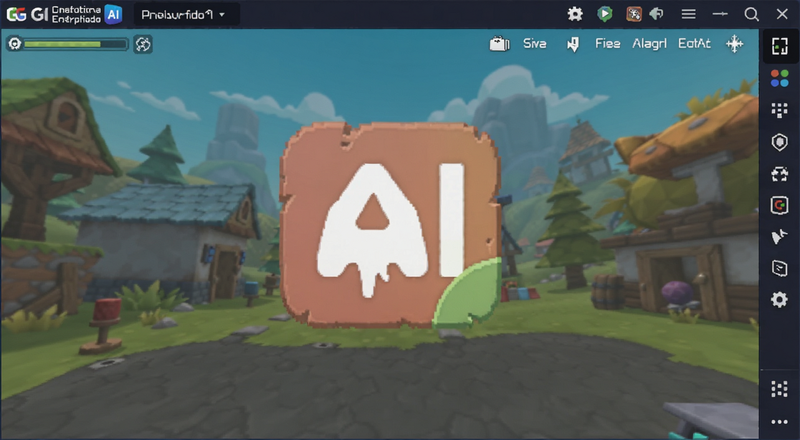Click the cursor arrow sidebar icon
800x440 pixels.
point(779,237)
